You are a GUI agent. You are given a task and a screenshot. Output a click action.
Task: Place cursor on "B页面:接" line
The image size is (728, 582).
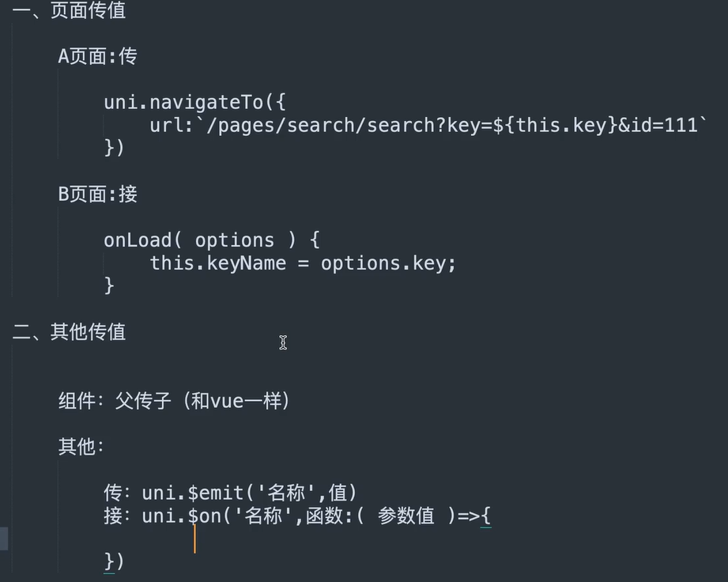[97, 194]
